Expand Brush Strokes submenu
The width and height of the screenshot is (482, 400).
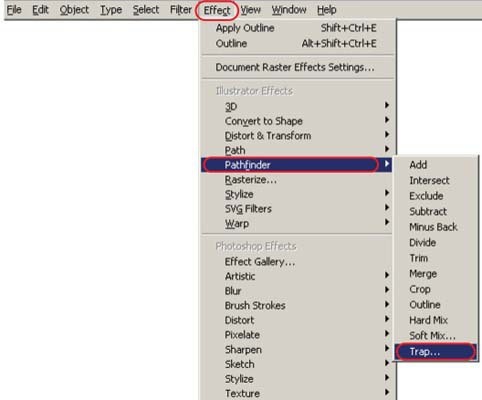pos(297,305)
